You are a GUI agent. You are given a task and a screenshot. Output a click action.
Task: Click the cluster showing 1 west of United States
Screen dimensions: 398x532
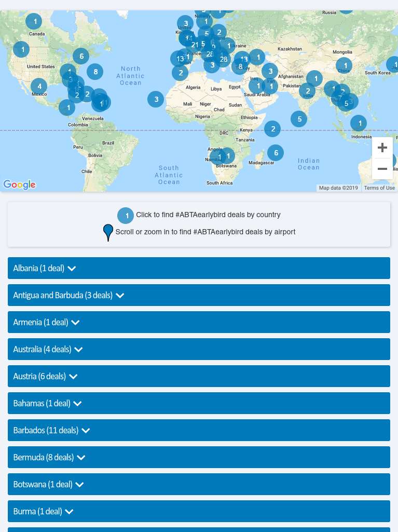click(x=21, y=49)
